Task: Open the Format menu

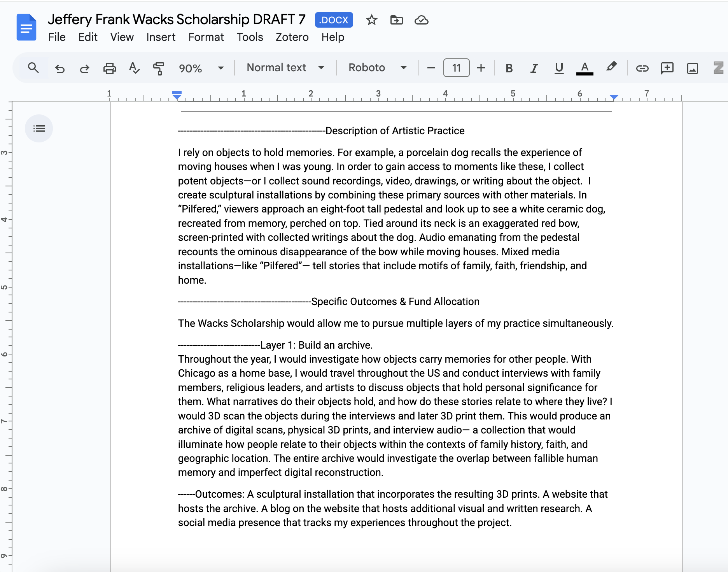Action: click(x=206, y=37)
